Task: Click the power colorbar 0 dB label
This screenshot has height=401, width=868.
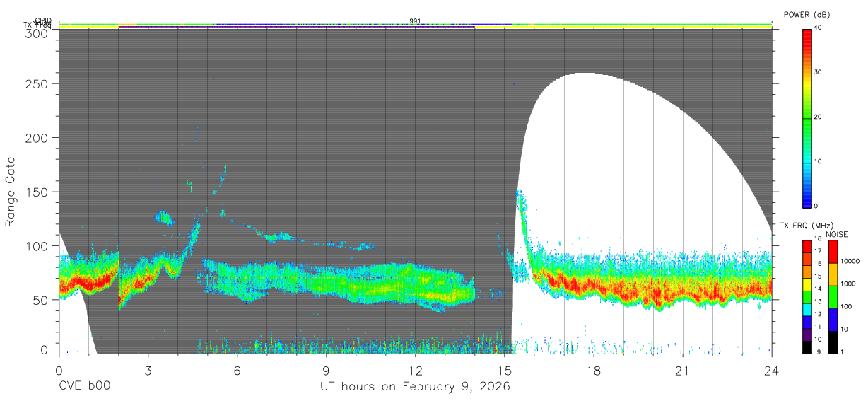Action: 817,206
